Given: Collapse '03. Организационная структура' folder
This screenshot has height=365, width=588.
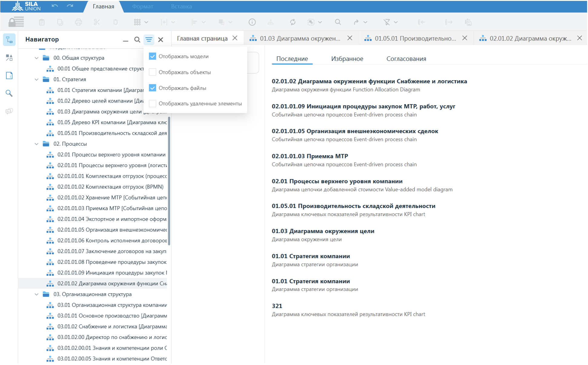Looking at the screenshot, I should (37, 294).
